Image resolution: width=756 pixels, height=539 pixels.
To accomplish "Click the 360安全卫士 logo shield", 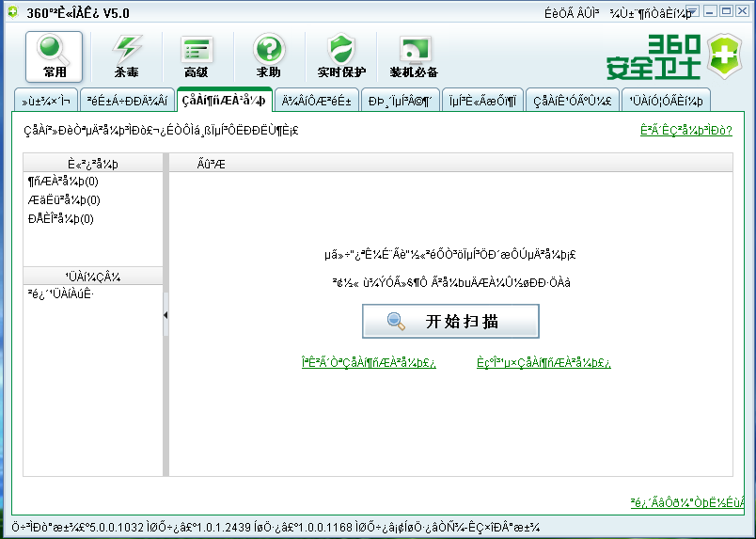I will [x=725, y=56].
